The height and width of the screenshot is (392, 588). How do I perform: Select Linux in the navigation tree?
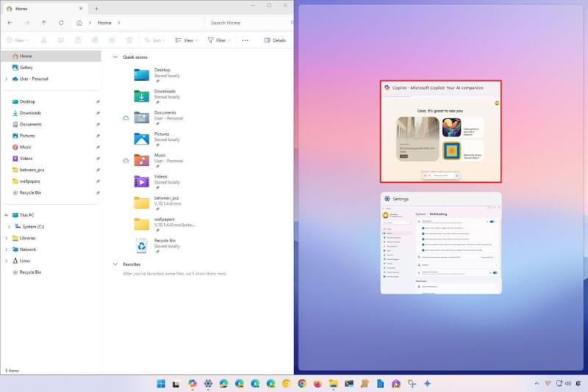point(25,261)
